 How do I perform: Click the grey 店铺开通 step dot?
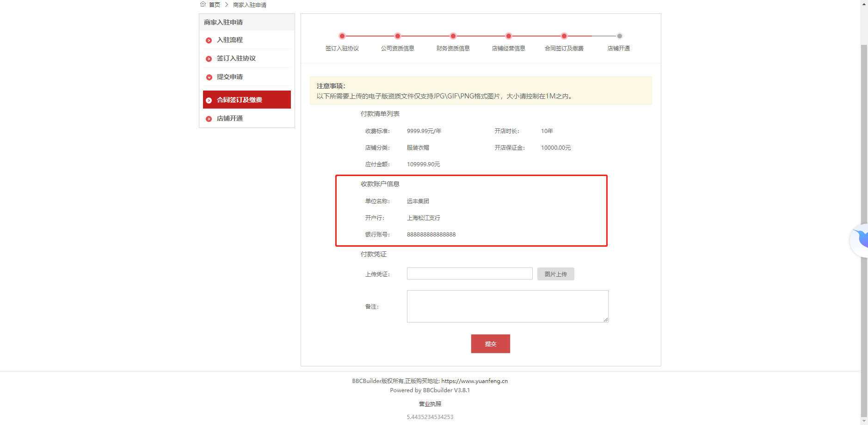(x=620, y=36)
